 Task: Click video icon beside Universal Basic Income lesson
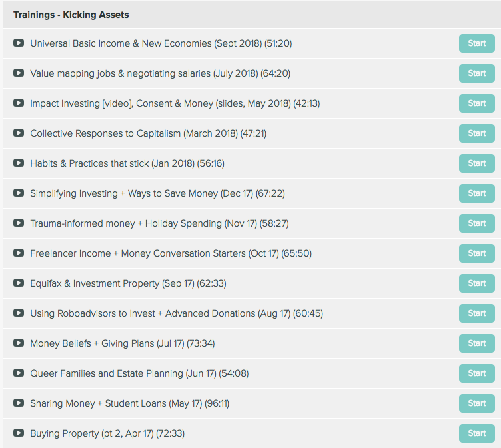pos(19,43)
